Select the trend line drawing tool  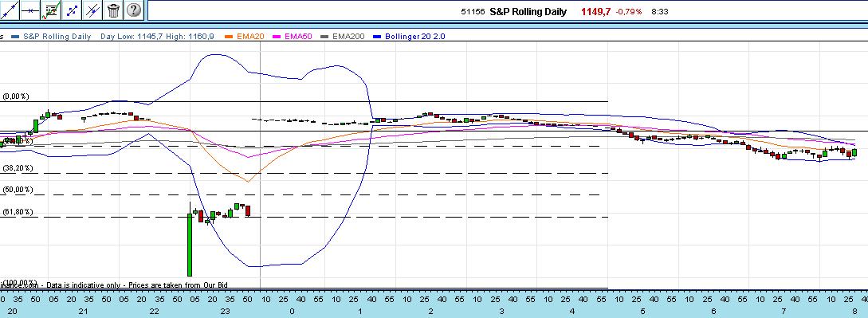10,10
